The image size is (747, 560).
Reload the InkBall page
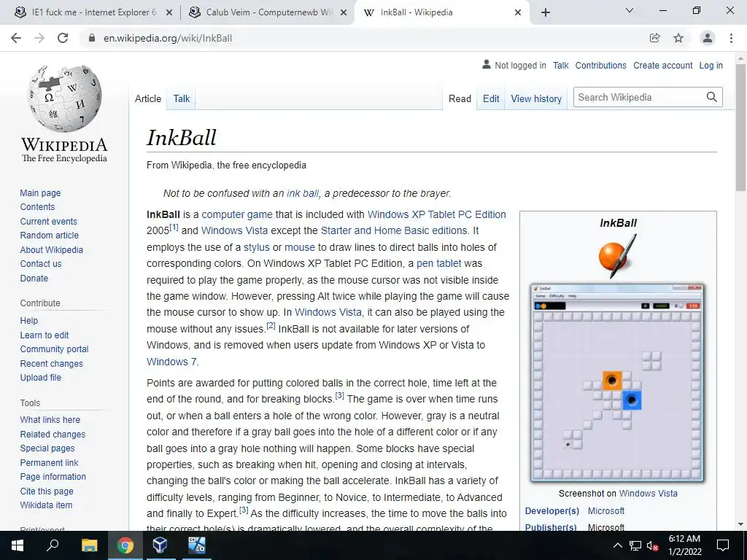(x=63, y=38)
